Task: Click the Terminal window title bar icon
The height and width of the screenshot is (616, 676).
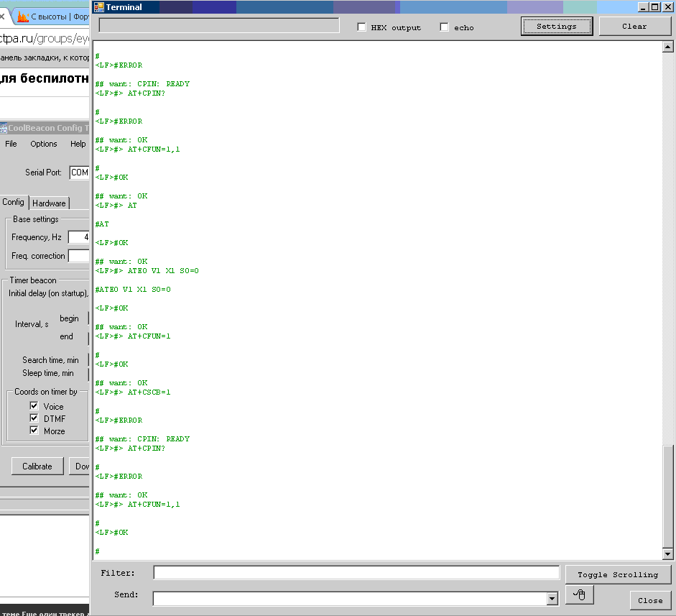Action: pyautogui.click(x=99, y=7)
